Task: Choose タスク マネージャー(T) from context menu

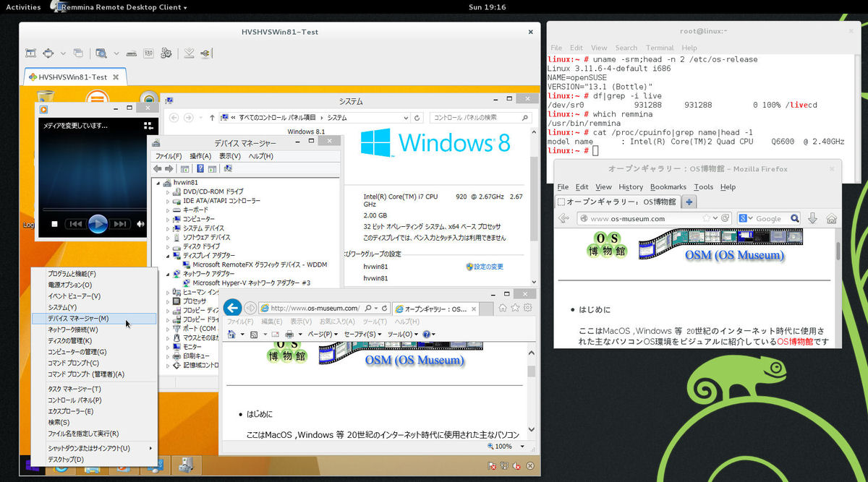Action: coord(74,389)
